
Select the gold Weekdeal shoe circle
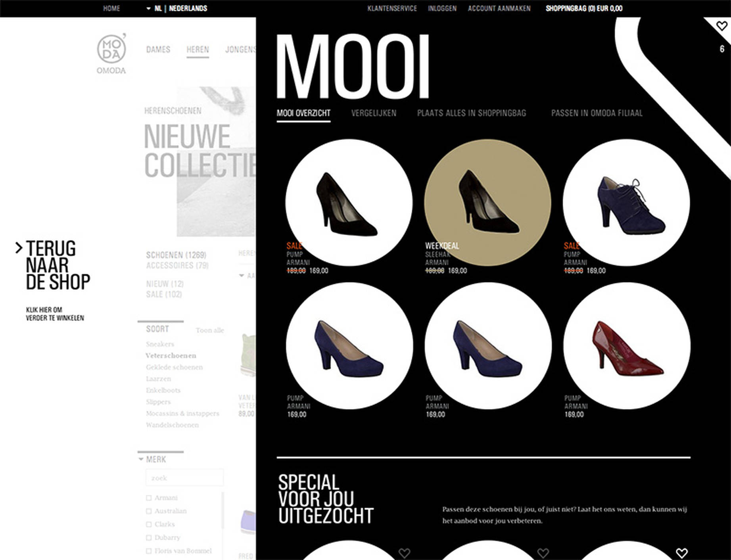point(487,202)
